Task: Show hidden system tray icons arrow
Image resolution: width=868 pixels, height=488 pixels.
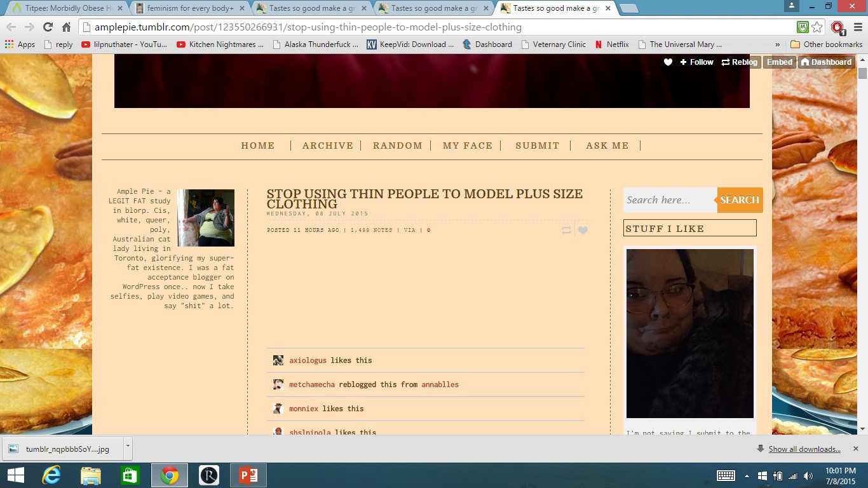Action: [x=747, y=475]
